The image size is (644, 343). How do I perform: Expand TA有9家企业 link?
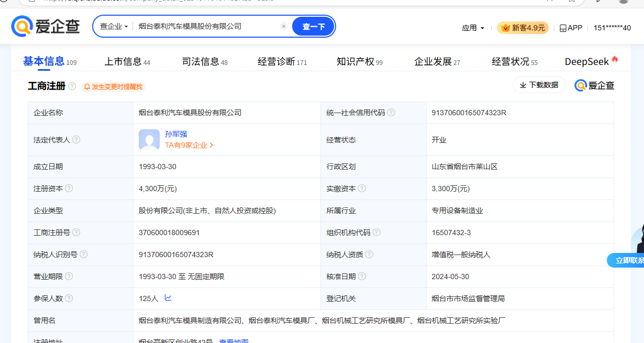coord(189,145)
